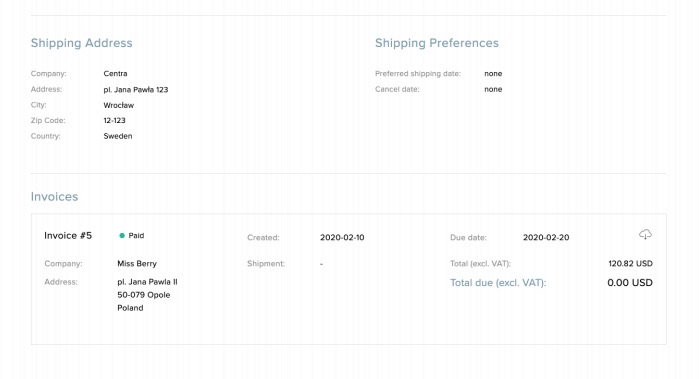Download invoice #5 via cloud icon
699x379 pixels.
pos(645,234)
